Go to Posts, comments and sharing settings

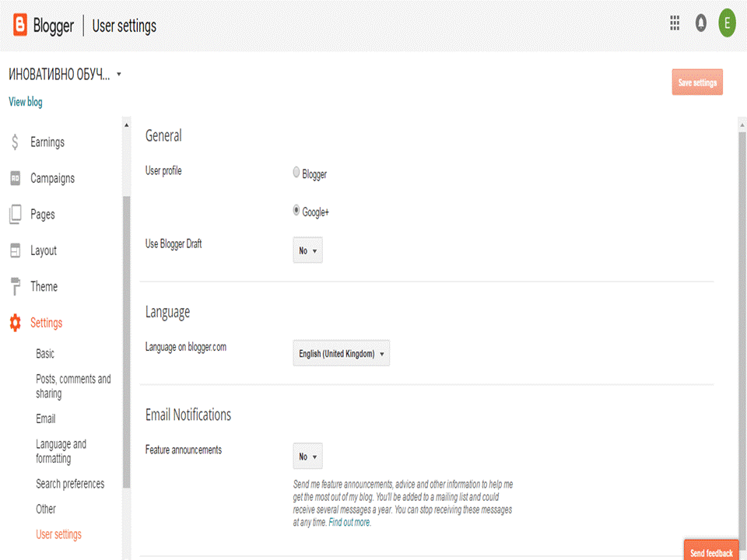coord(73,387)
